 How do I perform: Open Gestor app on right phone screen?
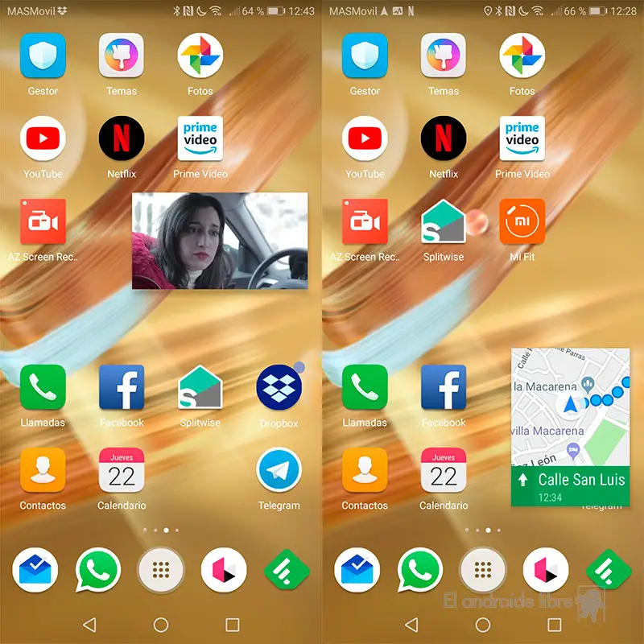coord(365,56)
